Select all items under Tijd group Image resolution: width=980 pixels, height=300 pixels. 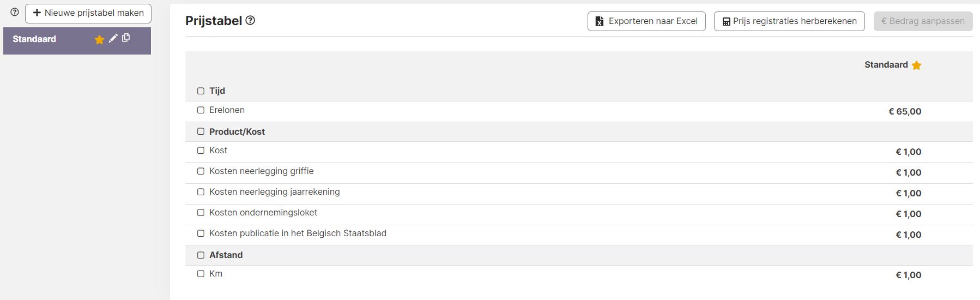click(201, 91)
